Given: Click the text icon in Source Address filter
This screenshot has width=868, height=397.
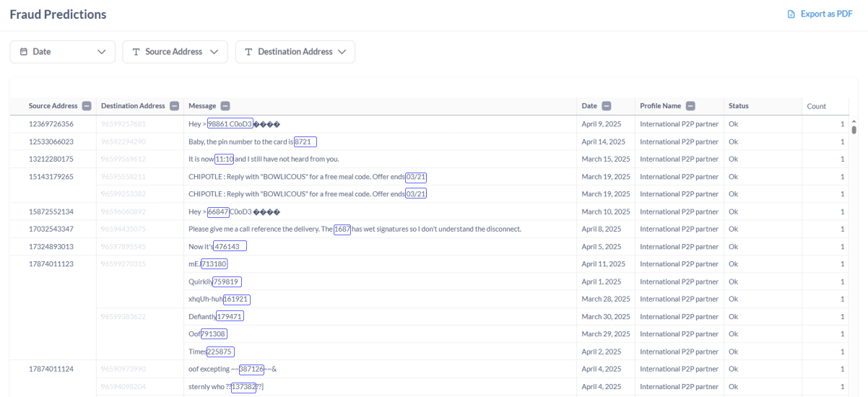Looking at the screenshot, I should click(136, 52).
